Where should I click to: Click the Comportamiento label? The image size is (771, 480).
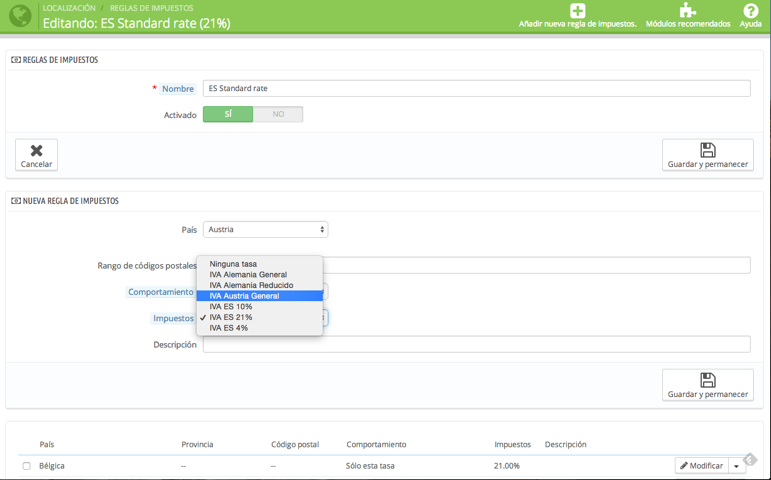click(160, 292)
